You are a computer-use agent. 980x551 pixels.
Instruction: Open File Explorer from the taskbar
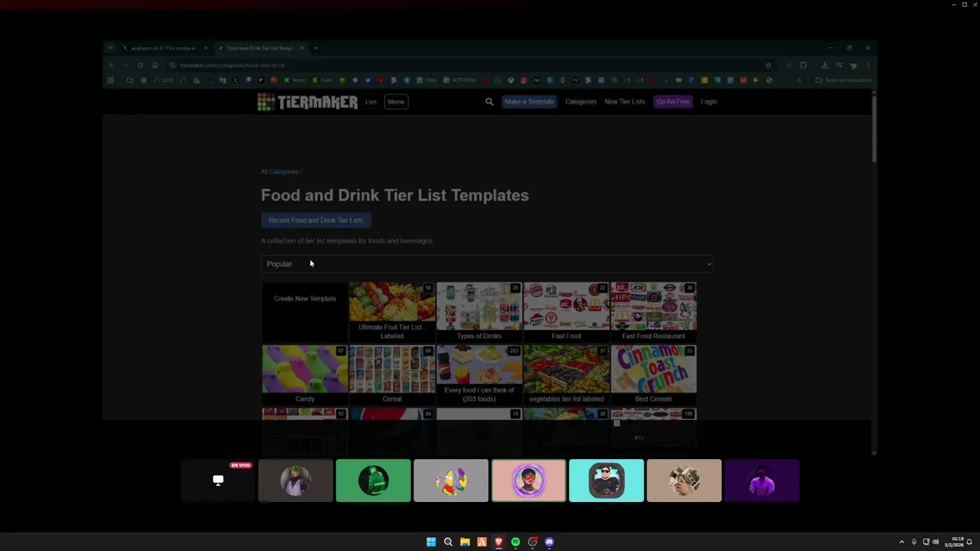click(x=465, y=542)
